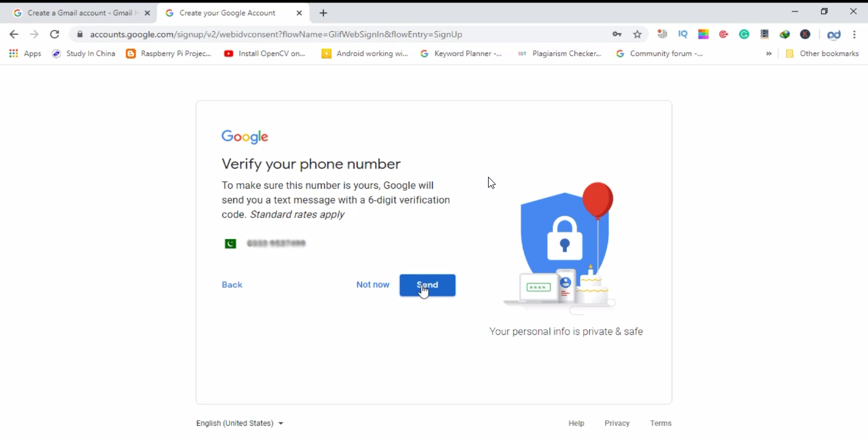The height and width of the screenshot is (440, 868).
Task: Click the dark striped extension icon
Action: (764, 34)
